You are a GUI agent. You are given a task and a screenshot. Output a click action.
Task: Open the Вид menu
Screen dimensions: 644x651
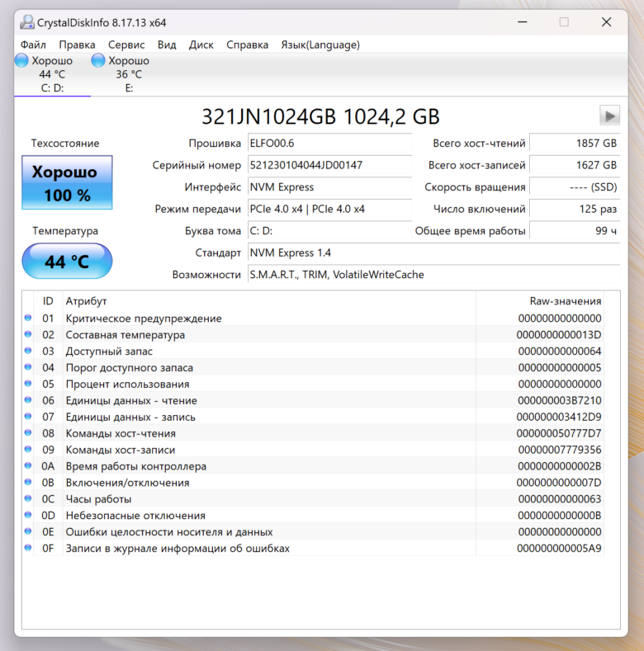tap(167, 45)
